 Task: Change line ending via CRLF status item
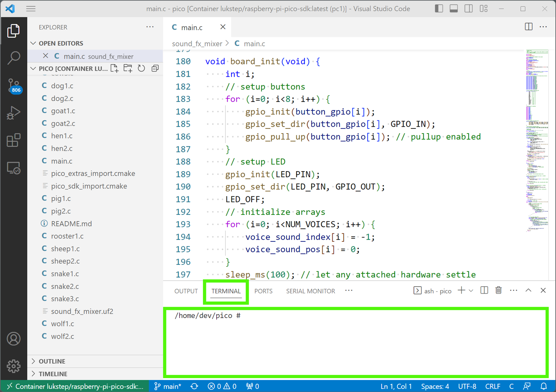click(493, 386)
